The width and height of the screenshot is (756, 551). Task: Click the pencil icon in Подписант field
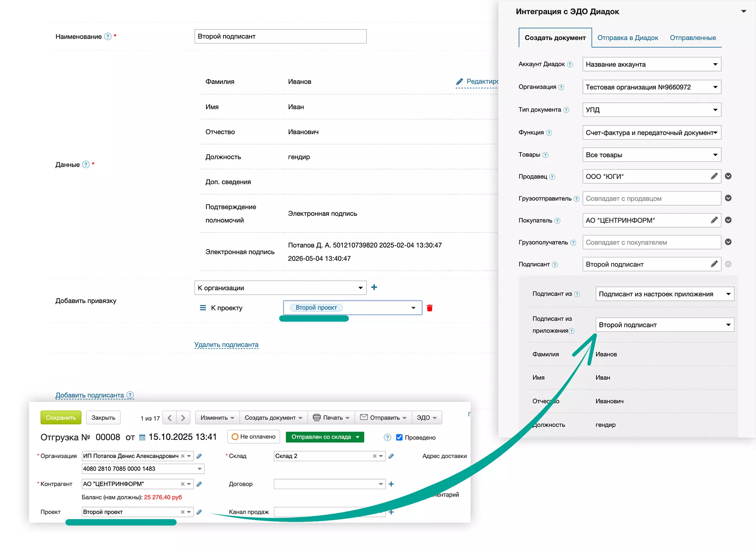pos(714,264)
